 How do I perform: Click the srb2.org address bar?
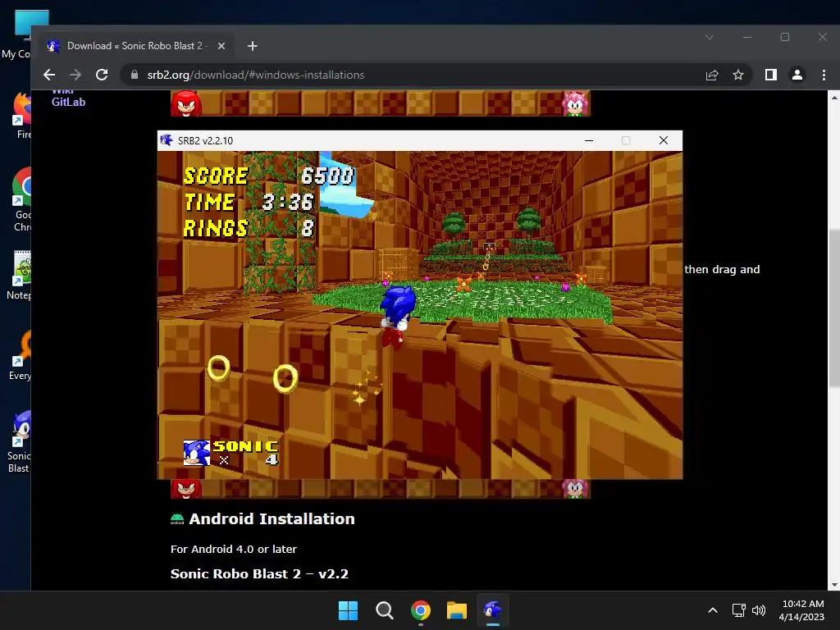pyautogui.click(x=413, y=75)
